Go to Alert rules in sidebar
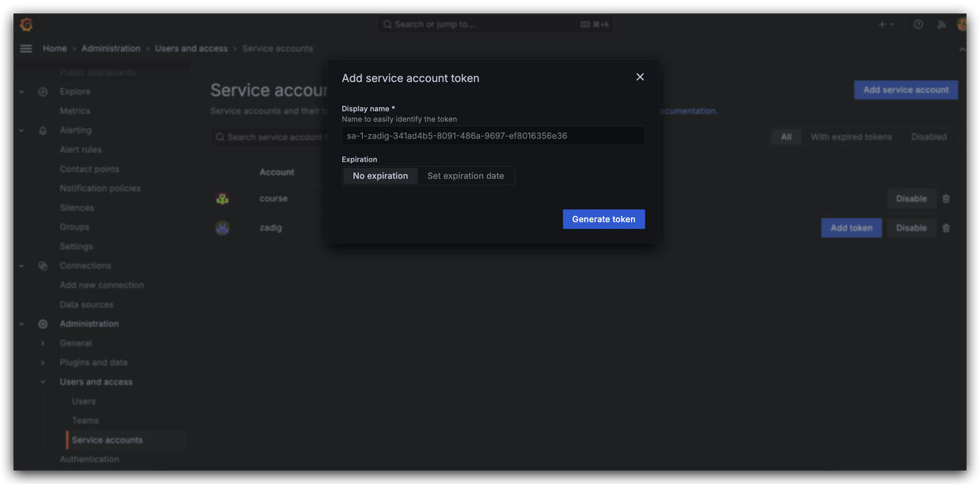The image size is (980, 484). [x=80, y=150]
